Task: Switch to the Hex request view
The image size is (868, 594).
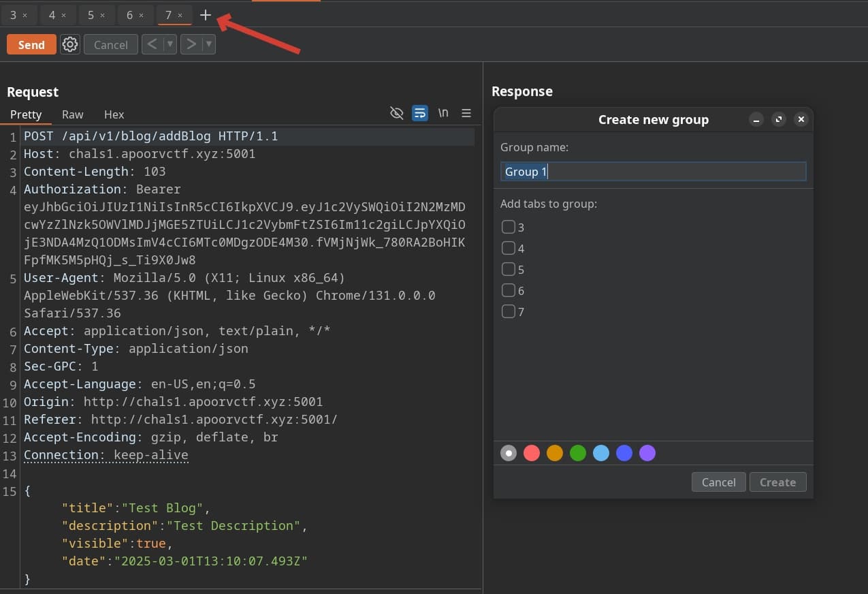Action: point(114,114)
